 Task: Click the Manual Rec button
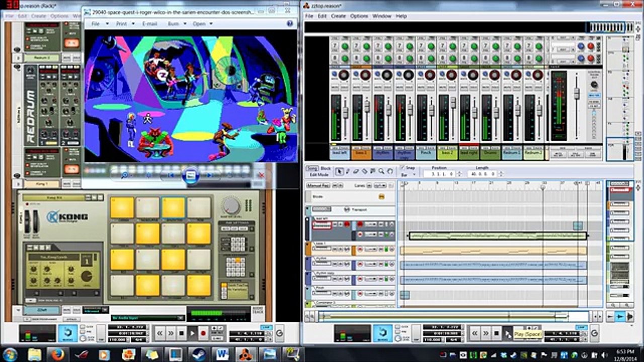pyautogui.click(x=318, y=186)
